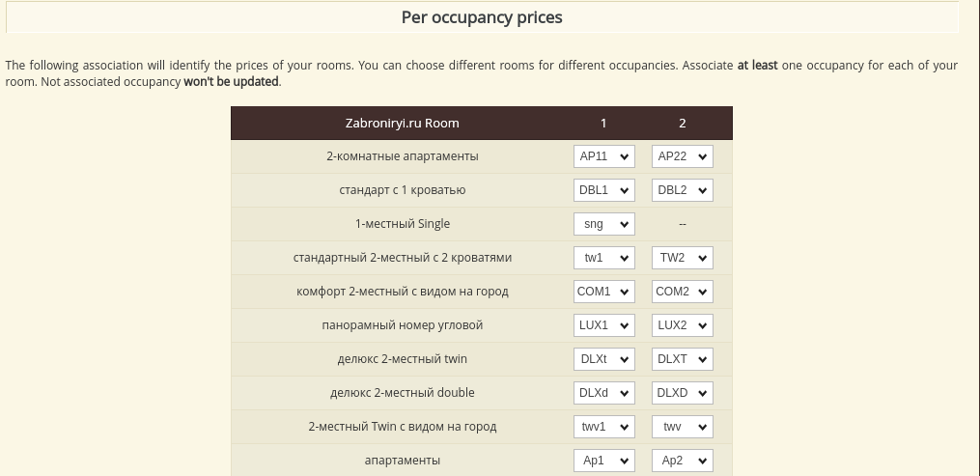The image size is (980, 476).
Task: Open the COM1 dropdown for комфорт room
Action: [x=603, y=292]
